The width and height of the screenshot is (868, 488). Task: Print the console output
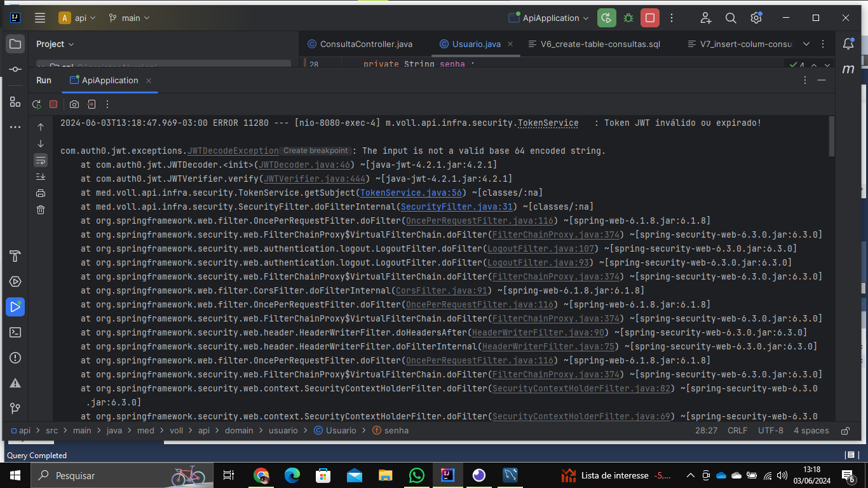41,193
